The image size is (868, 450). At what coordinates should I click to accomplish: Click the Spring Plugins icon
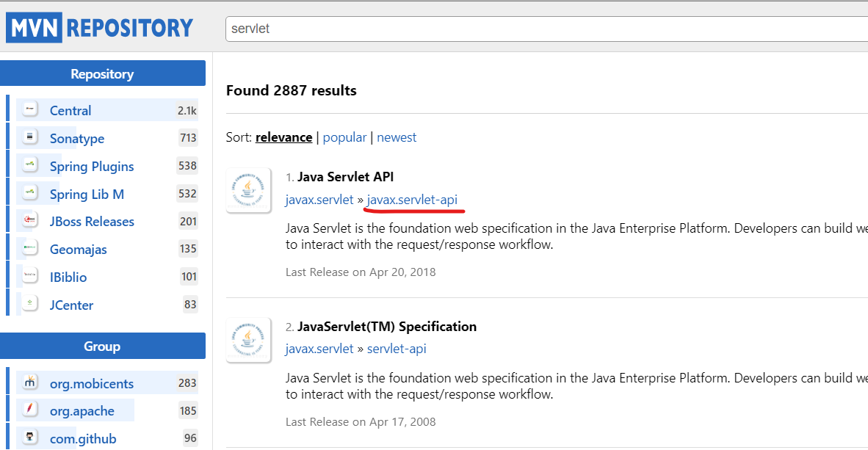click(30, 164)
